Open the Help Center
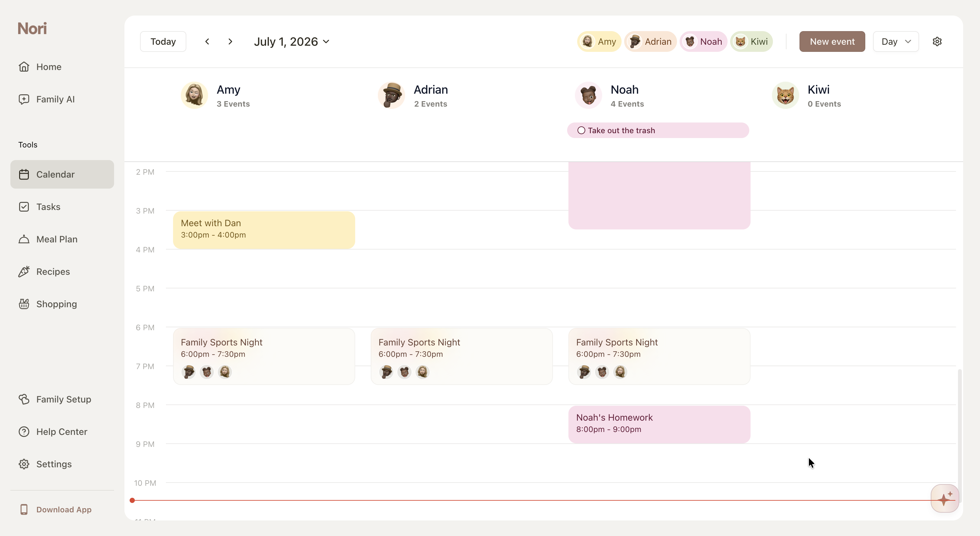The height and width of the screenshot is (536, 980). [62, 432]
